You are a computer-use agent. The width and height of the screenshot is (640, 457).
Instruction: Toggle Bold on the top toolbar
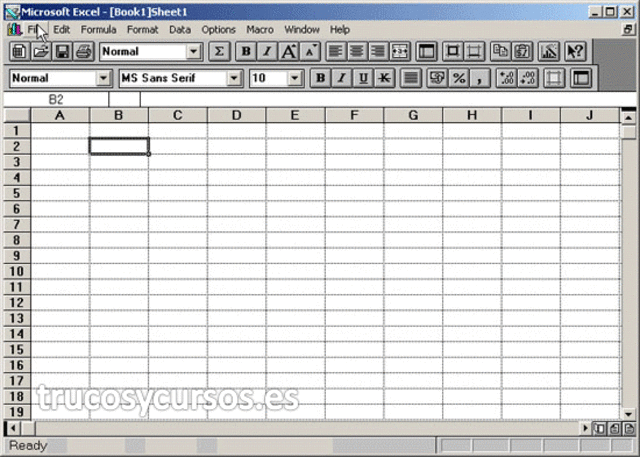click(x=246, y=52)
